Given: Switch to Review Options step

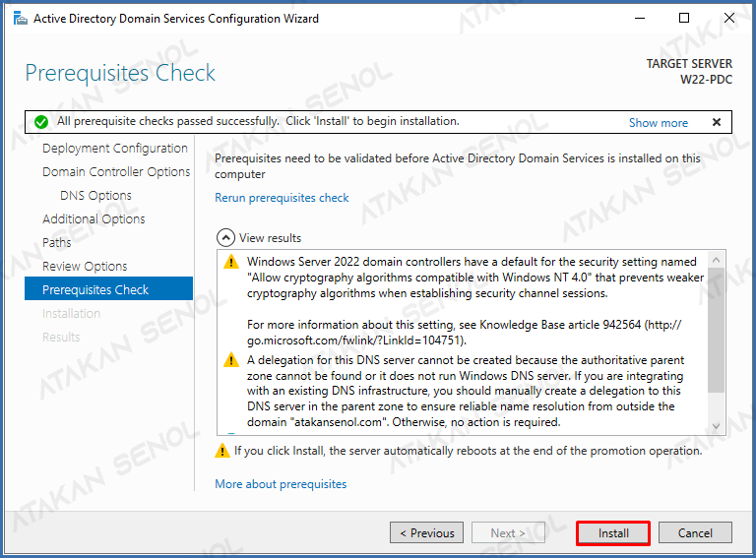Looking at the screenshot, I should [x=85, y=267].
